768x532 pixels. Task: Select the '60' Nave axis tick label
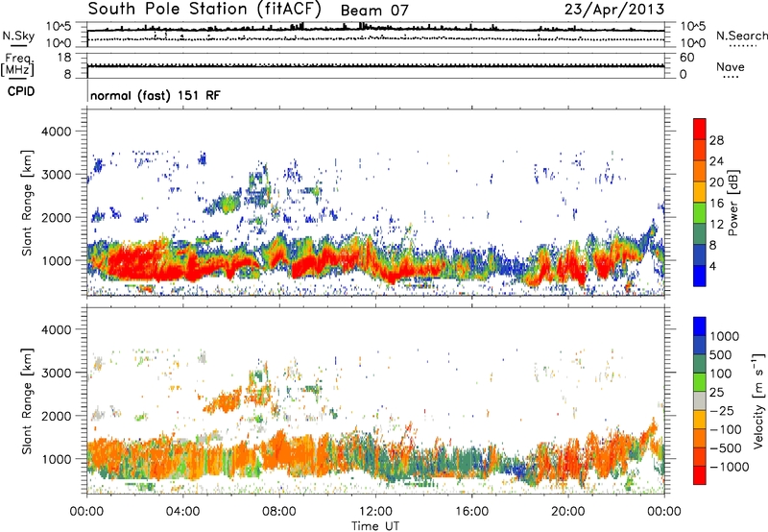point(686,58)
